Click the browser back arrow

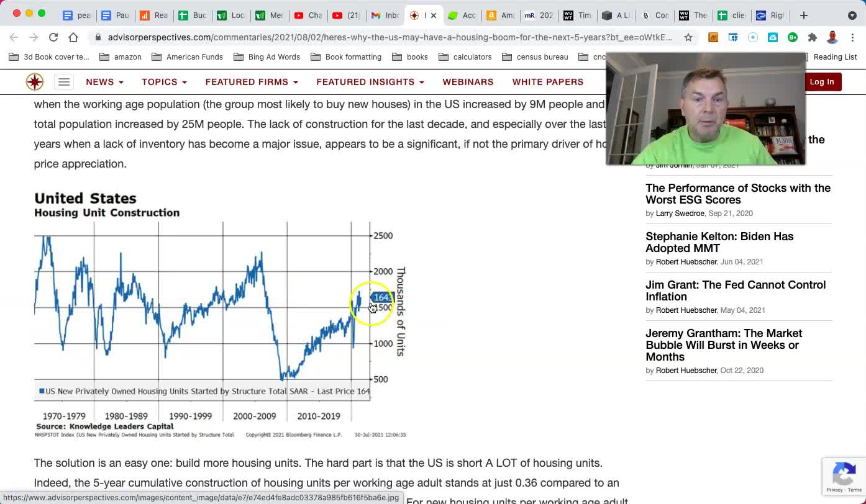14,37
